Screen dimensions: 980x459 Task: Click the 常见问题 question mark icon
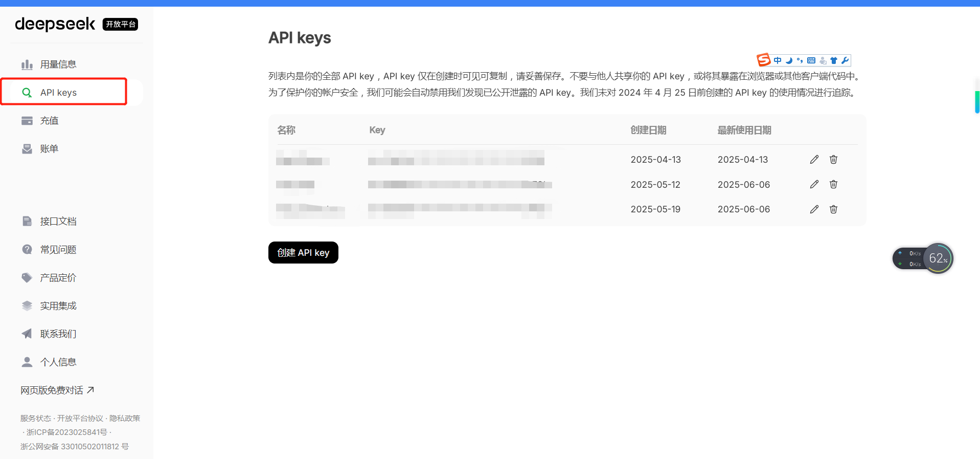[x=27, y=250]
